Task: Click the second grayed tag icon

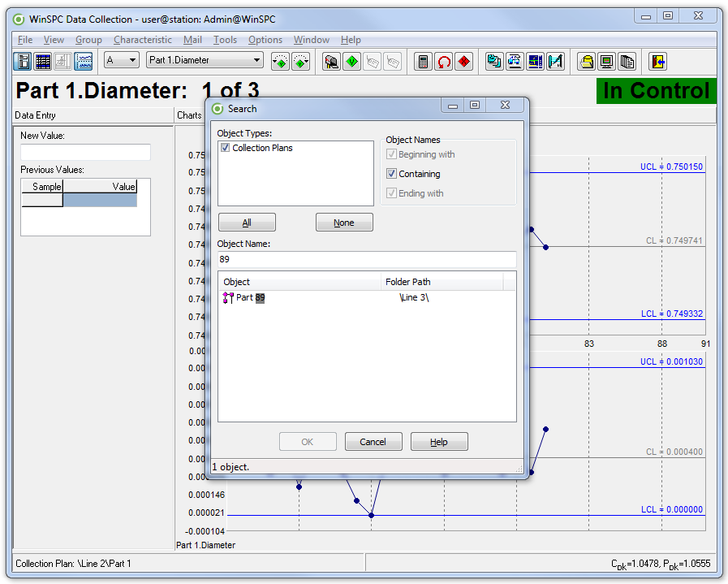Action: click(x=393, y=62)
